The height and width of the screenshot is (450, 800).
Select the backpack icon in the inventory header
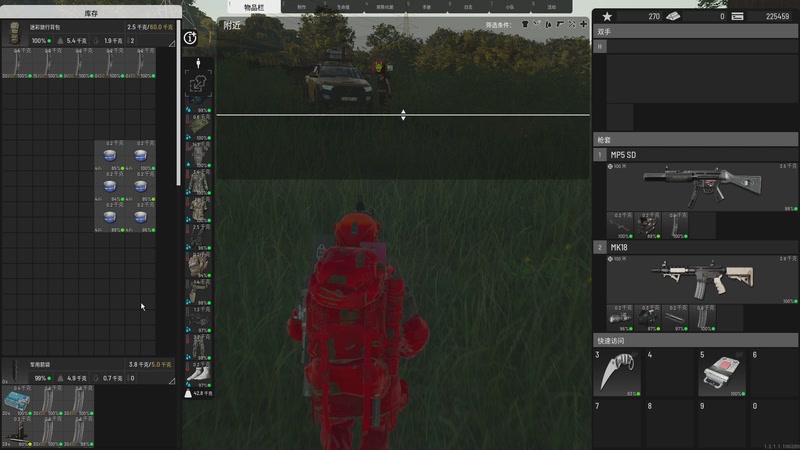coord(15,34)
